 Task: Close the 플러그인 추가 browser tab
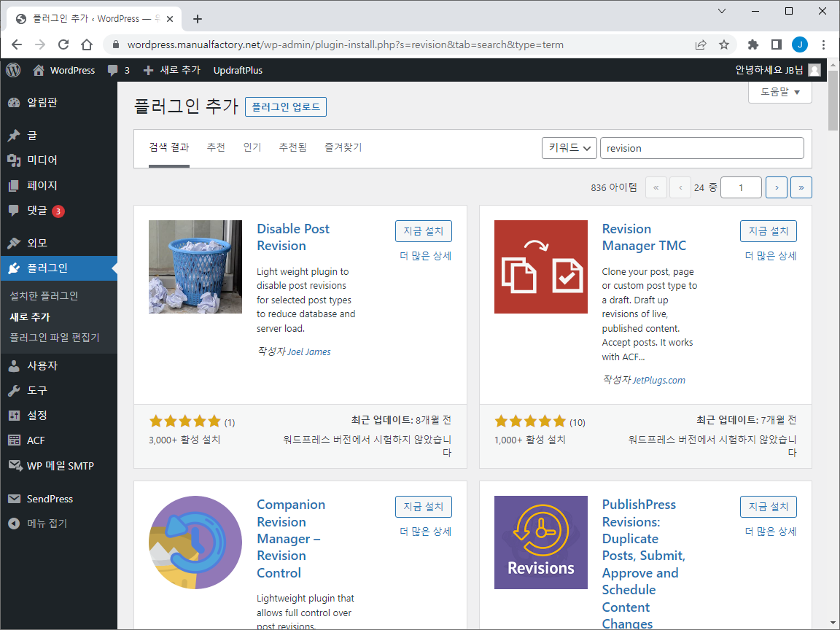pos(170,19)
